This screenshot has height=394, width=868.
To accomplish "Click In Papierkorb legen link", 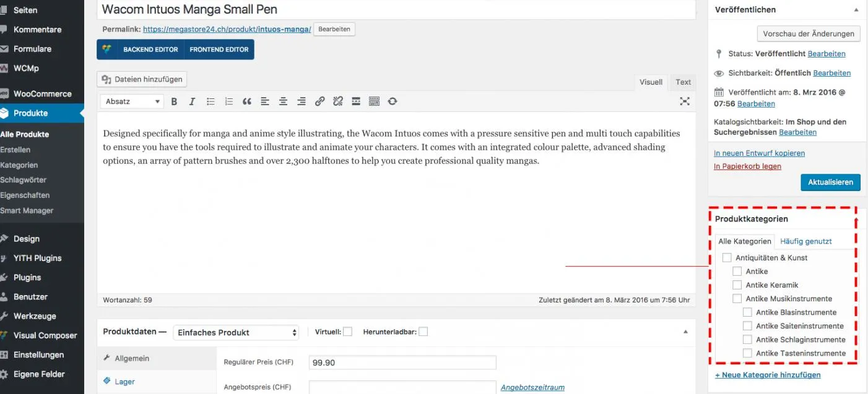I will click(x=747, y=166).
